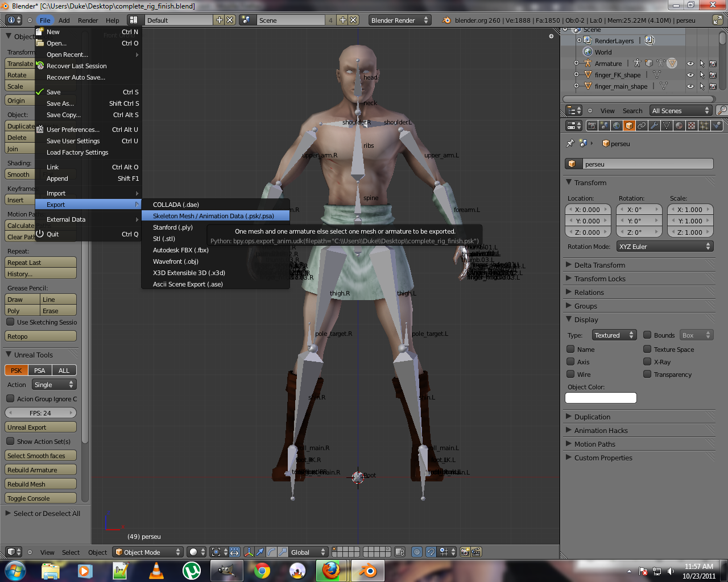Enable the Bounds checkbox
Viewport: 728px width, 582px height.
click(x=647, y=335)
